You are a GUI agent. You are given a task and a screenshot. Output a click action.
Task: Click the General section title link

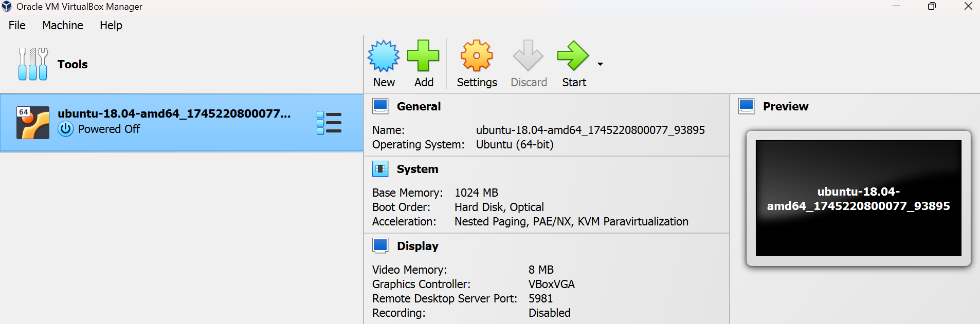(419, 106)
